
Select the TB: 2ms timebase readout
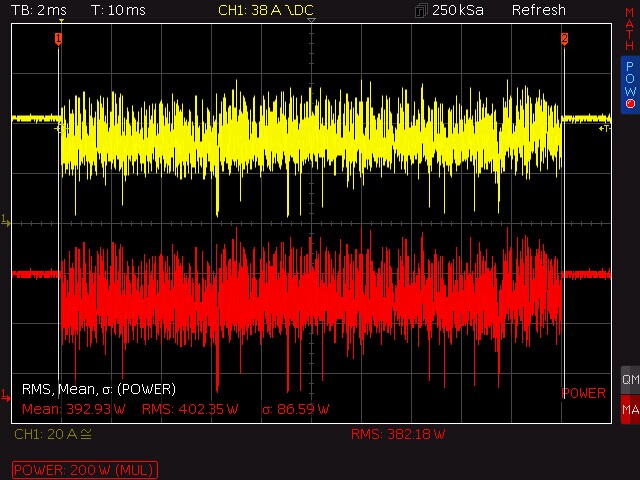(38, 10)
